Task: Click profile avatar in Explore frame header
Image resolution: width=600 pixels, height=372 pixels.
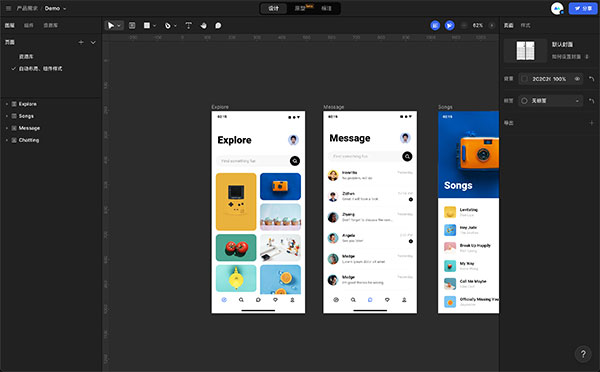Action: click(x=293, y=140)
